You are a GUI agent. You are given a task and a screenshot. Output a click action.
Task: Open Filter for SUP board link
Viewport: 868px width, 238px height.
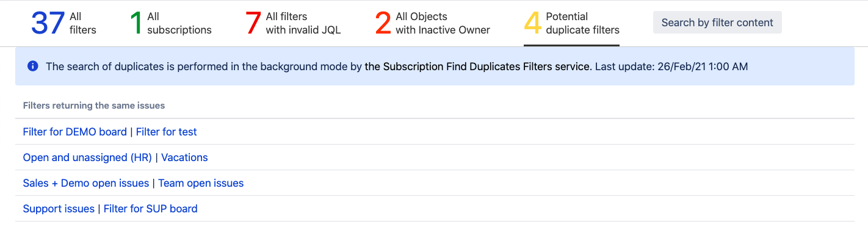(x=151, y=209)
